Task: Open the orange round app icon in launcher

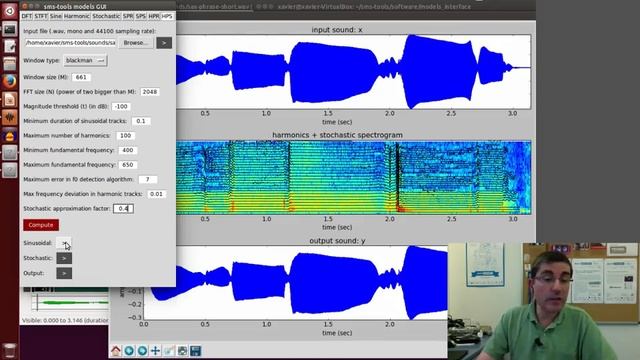Action: click(x=9, y=135)
